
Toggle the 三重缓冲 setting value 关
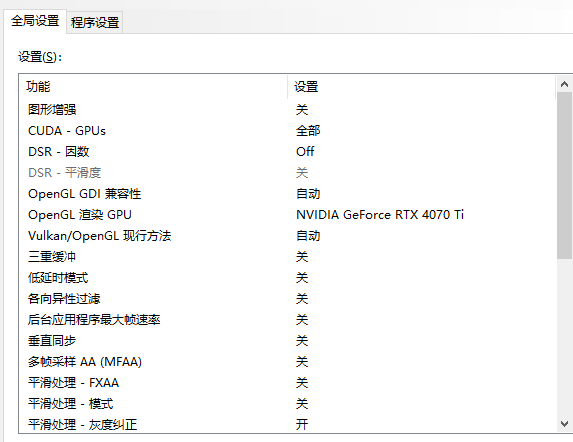(x=302, y=257)
